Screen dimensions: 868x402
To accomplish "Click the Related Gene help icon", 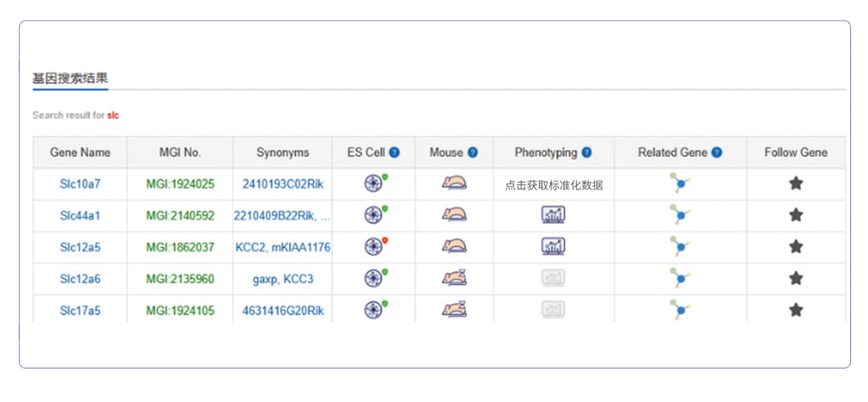I will (x=717, y=153).
